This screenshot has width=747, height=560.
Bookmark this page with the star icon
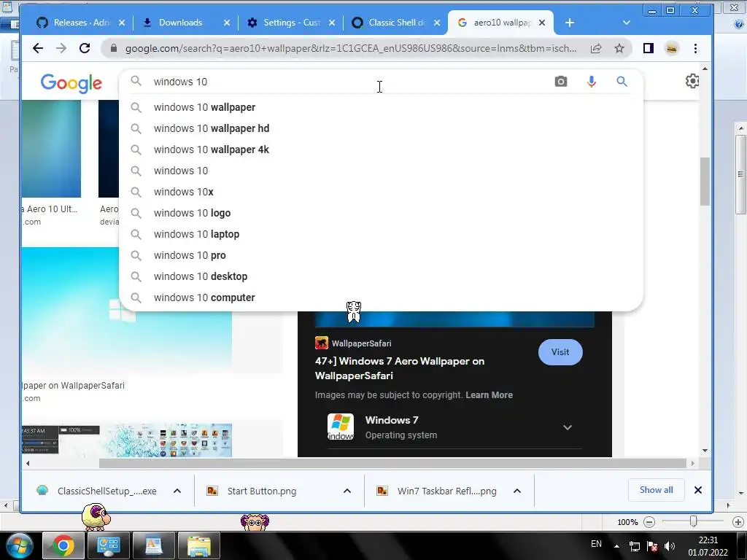[619, 48]
